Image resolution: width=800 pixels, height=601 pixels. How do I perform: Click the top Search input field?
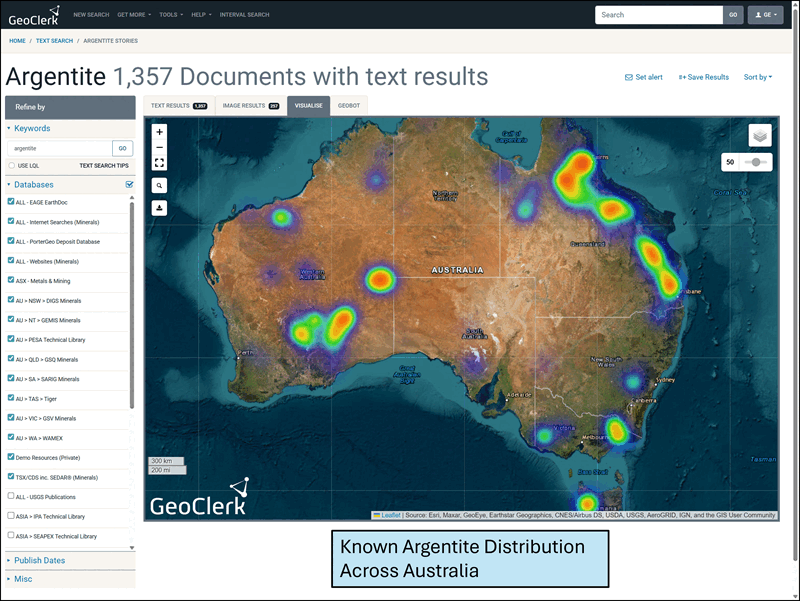click(658, 15)
